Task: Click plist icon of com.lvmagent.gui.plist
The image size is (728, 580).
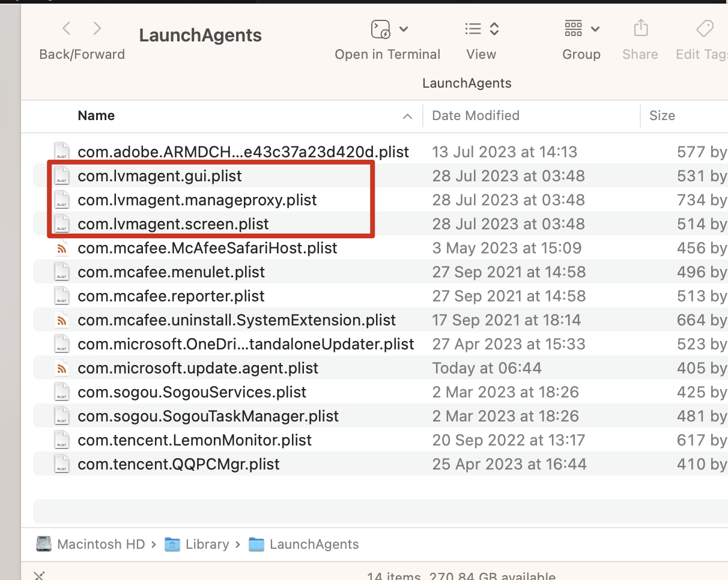Action: 61,176
